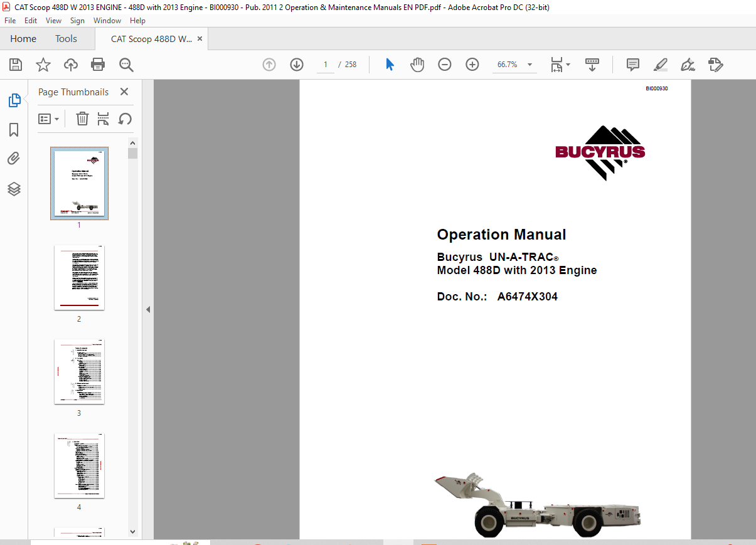Click the extract/print pages icon in thumbnails panel
The width and height of the screenshot is (756, 545).
coord(104,119)
